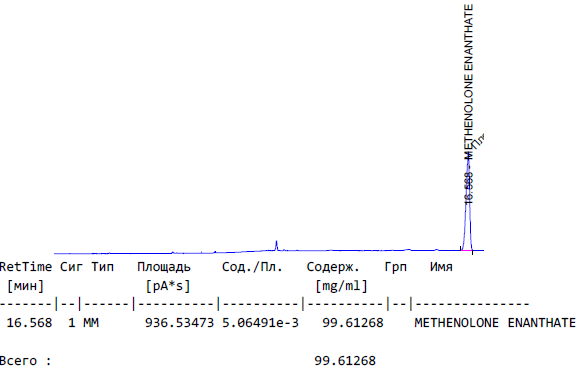Click the 936.53473 area value
This screenshot has height=373, width=587.
tap(179, 323)
